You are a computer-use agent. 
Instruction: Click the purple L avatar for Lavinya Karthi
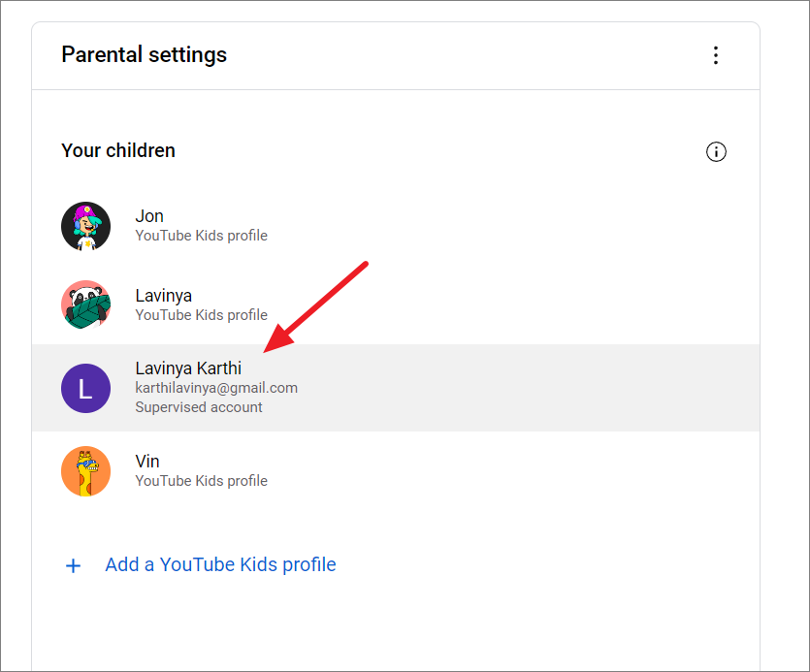point(85,387)
